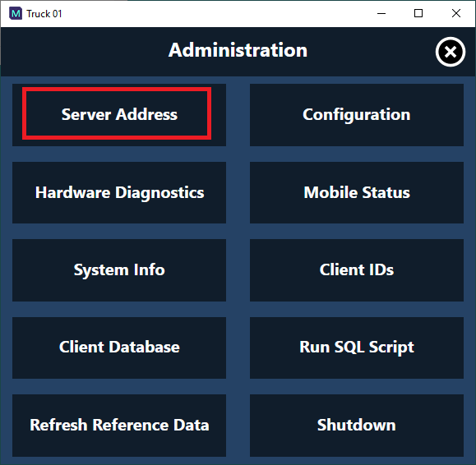The height and width of the screenshot is (465, 476).
Task: Close the Truck 01 window
Action: pyautogui.click(x=456, y=13)
